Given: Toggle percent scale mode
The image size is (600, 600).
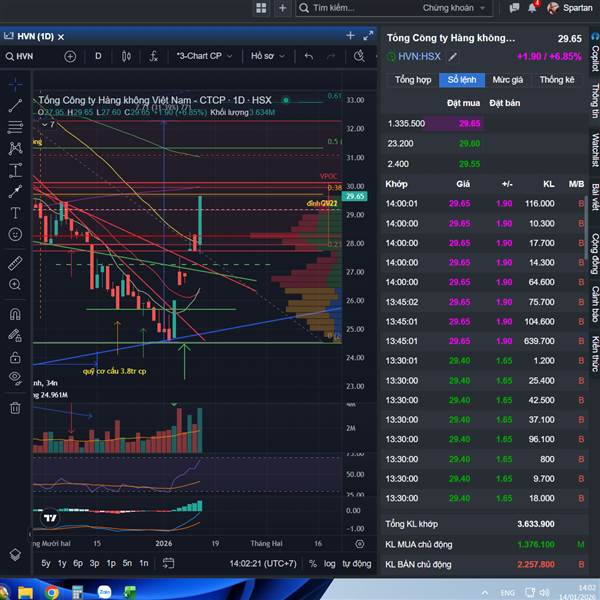Looking at the screenshot, I should pos(313,564).
